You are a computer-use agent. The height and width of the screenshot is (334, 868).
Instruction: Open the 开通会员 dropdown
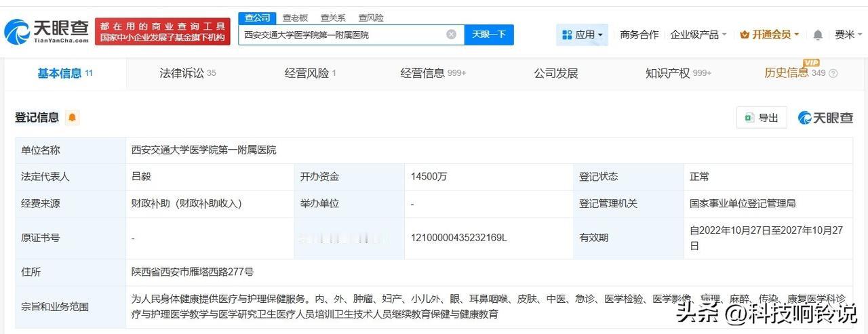770,35
